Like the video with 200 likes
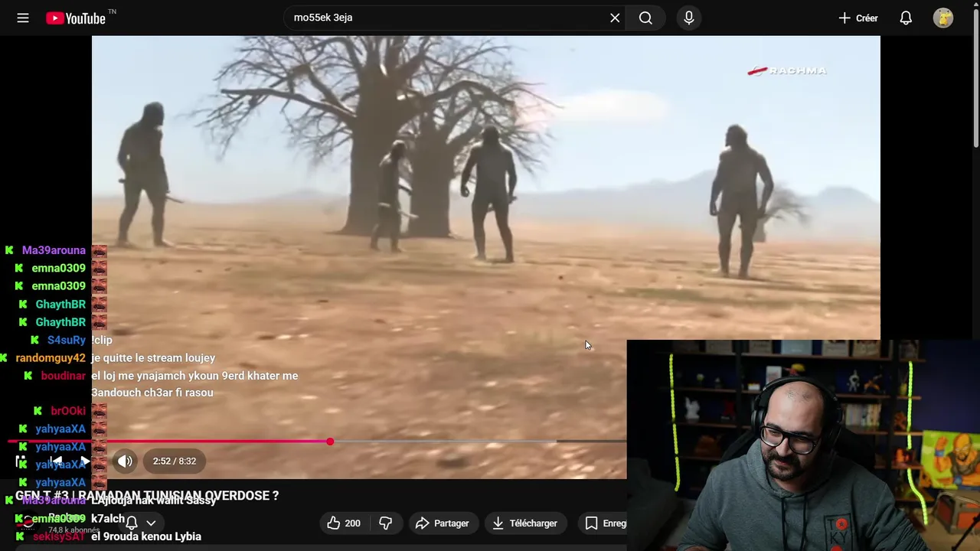The height and width of the screenshot is (551, 980). pyautogui.click(x=344, y=523)
